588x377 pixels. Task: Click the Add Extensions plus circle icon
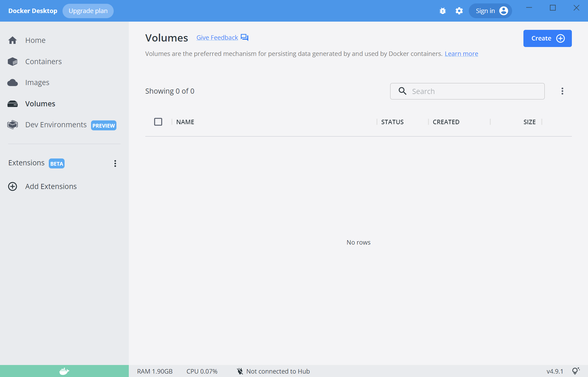point(13,186)
